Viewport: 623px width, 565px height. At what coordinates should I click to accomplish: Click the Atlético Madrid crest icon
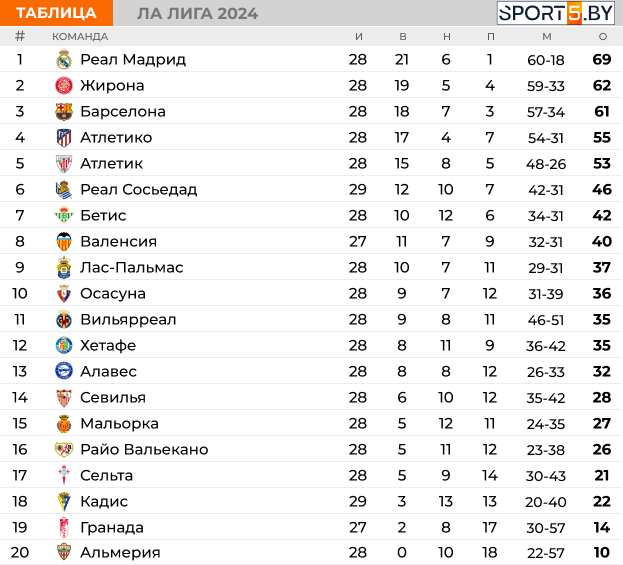64,138
